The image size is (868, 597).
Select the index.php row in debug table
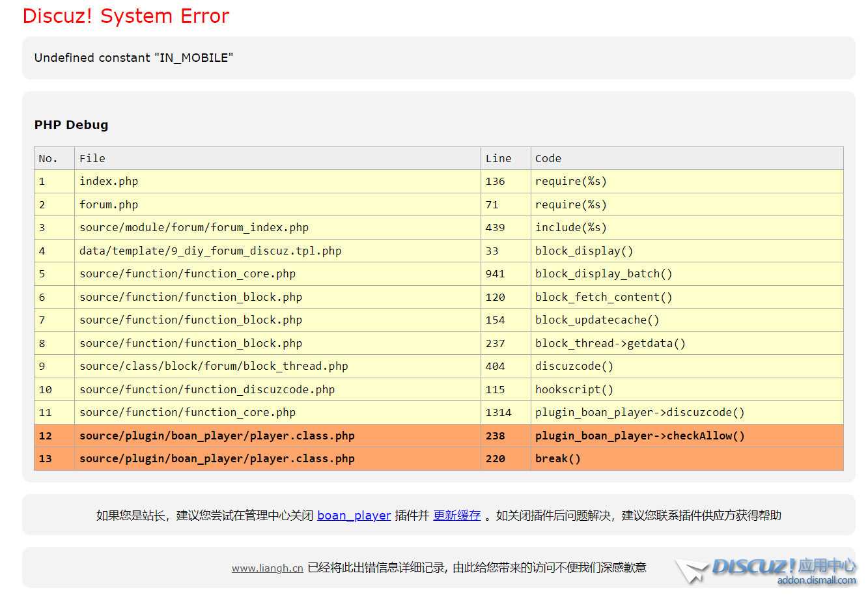click(109, 182)
